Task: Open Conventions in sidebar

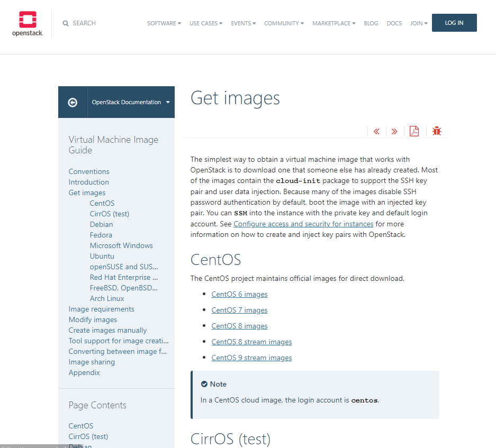Action: [x=89, y=171]
